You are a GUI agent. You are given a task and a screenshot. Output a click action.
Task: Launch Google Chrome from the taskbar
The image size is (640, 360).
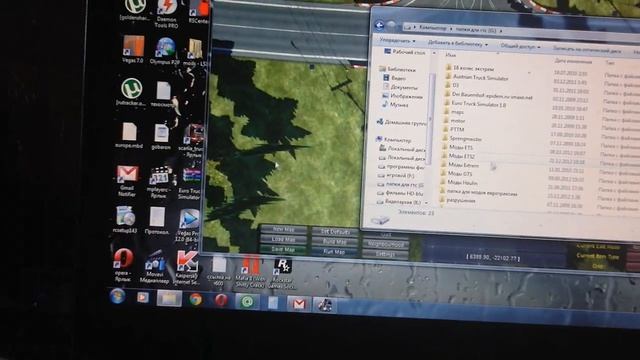[x=196, y=300]
